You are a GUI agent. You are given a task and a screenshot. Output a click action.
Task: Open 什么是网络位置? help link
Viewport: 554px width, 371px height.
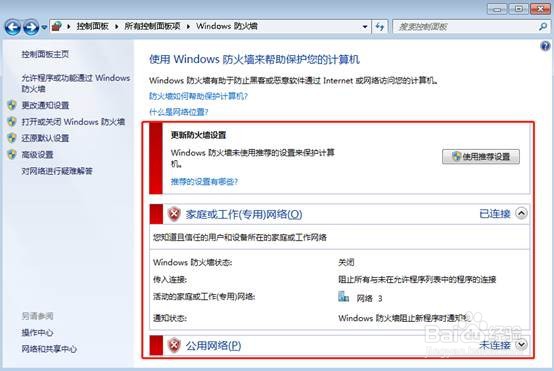click(179, 112)
